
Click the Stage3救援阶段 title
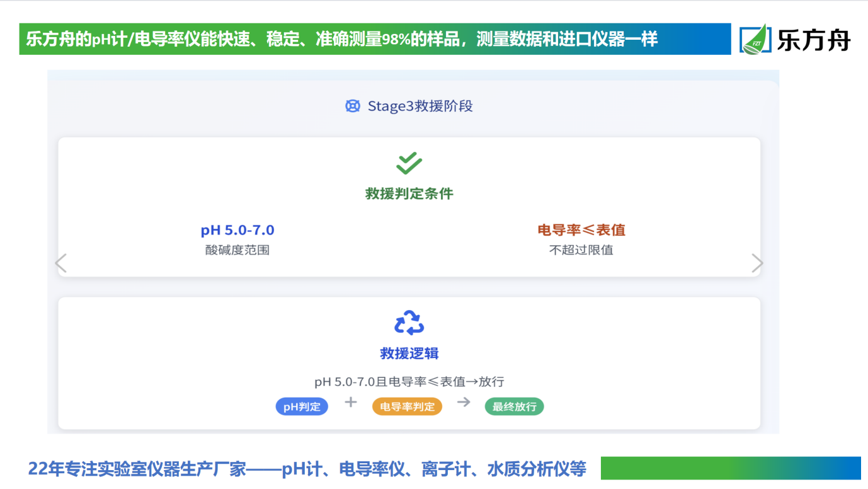coord(420,106)
